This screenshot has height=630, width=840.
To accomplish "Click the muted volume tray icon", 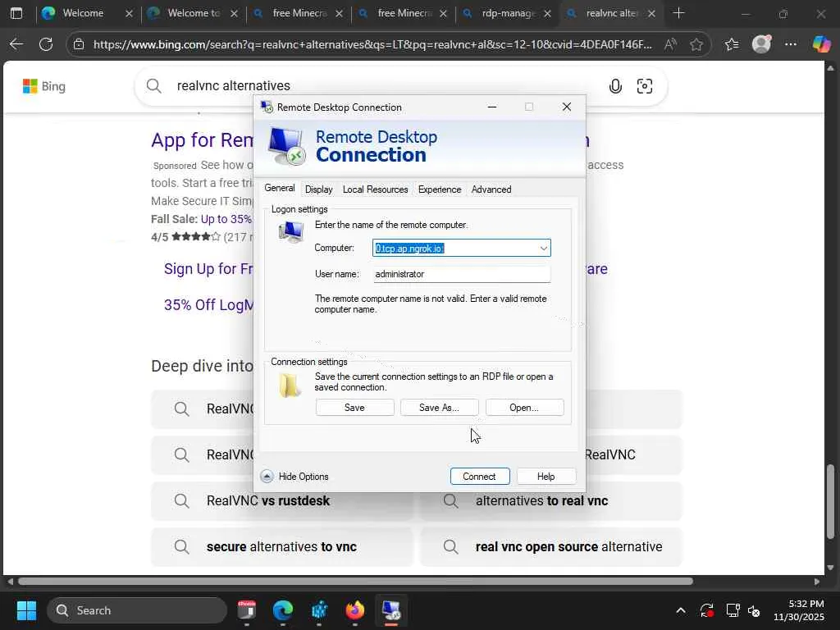I will [x=754, y=610].
